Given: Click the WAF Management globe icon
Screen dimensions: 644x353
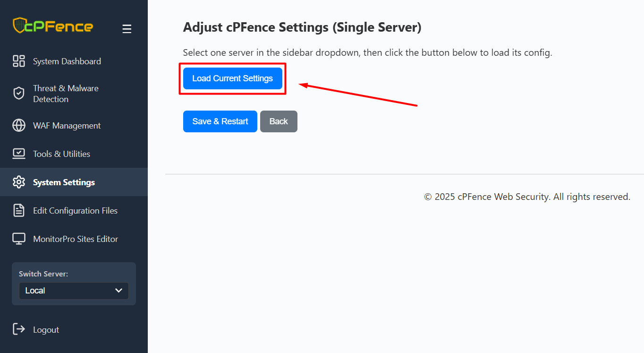Looking at the screenshot, I should coord(19,126).
